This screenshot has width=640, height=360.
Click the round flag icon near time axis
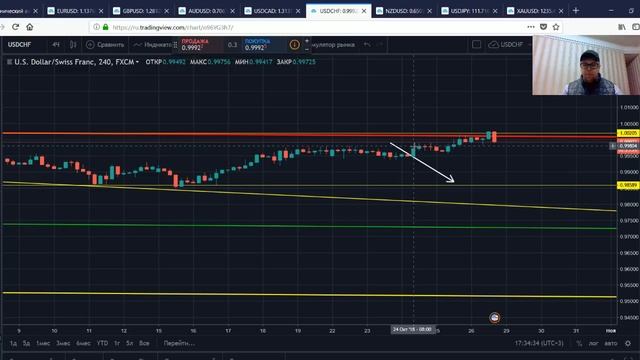click(495, 318)
